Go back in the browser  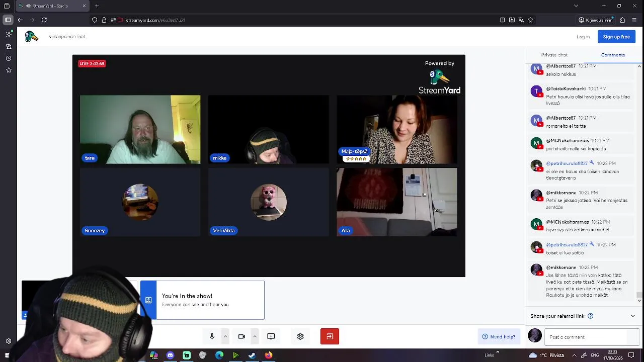coord(20,20)
